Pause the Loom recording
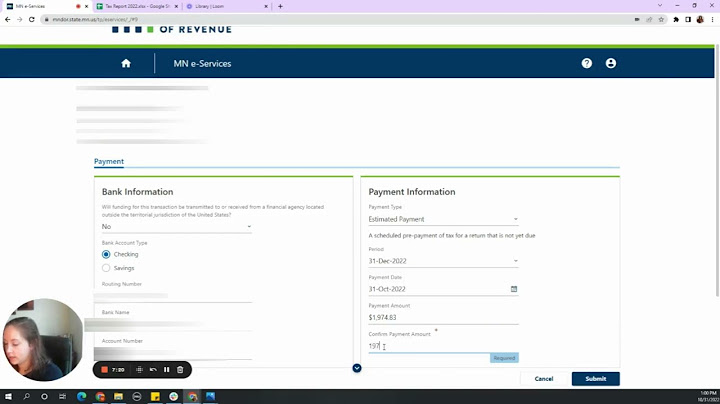This screenshot has height=404, width=720. (x=167, y=370)
